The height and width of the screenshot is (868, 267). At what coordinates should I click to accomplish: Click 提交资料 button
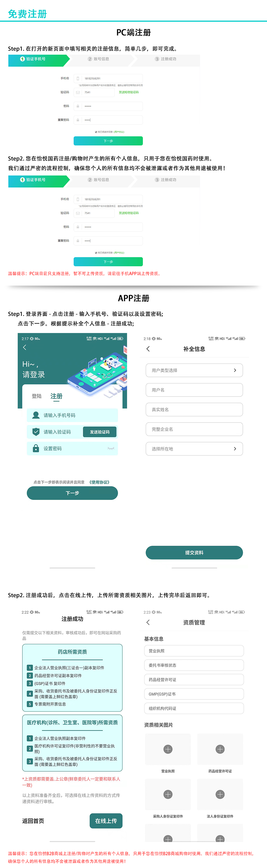point(194,553)
